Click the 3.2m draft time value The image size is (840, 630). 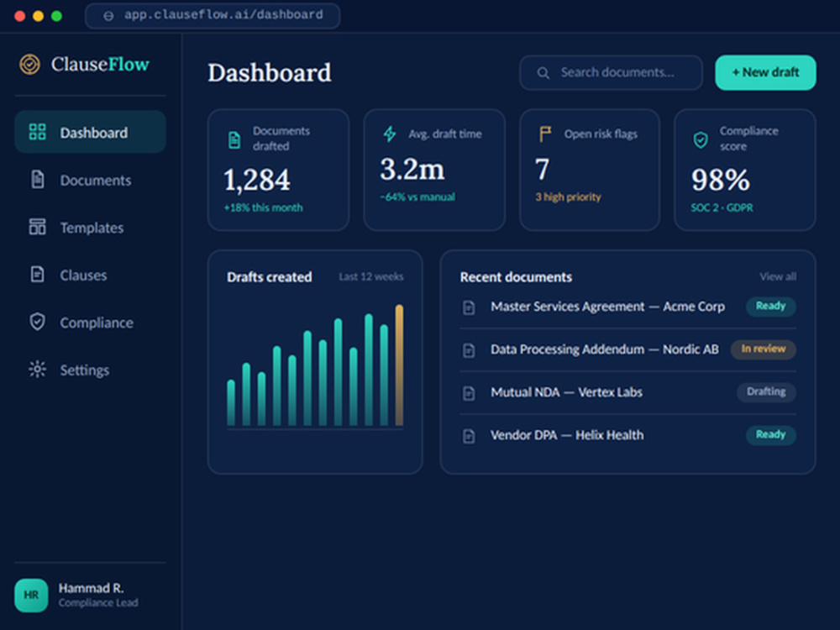point(412,170)
